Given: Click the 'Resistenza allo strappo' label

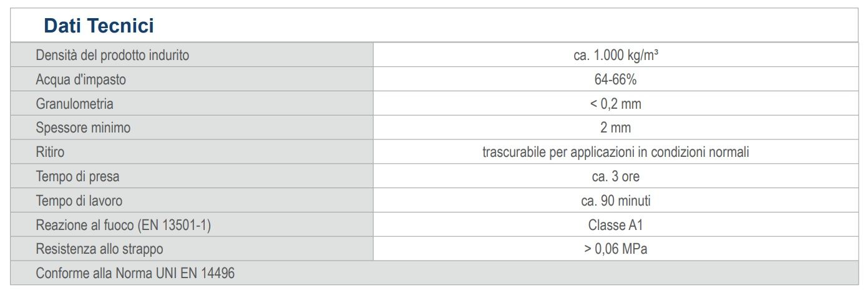Looking at the screenshot, I should coord(99,249).
